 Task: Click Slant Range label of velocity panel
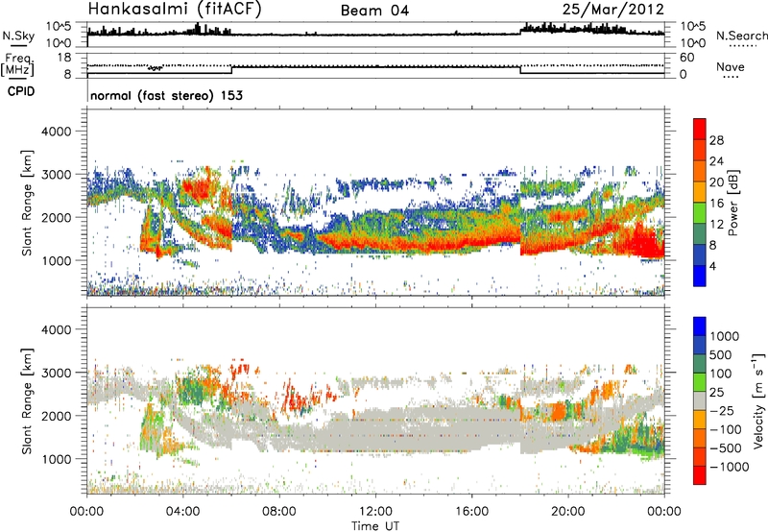27,401
